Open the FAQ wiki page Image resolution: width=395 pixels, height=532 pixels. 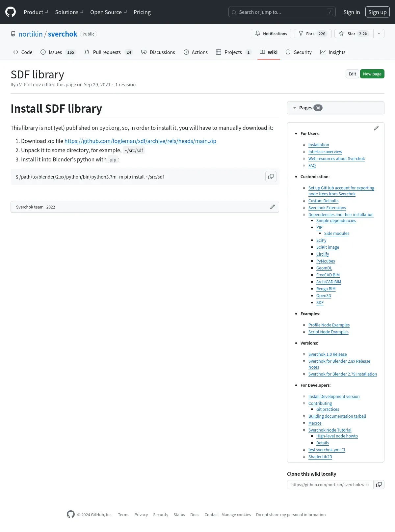click(x=312, y=165)
